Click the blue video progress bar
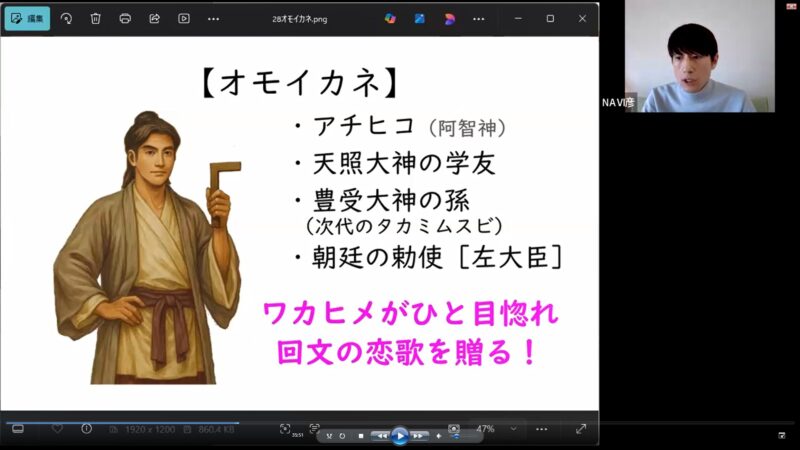The width and height of the screenshot is (800, 450). click(122, 422)
